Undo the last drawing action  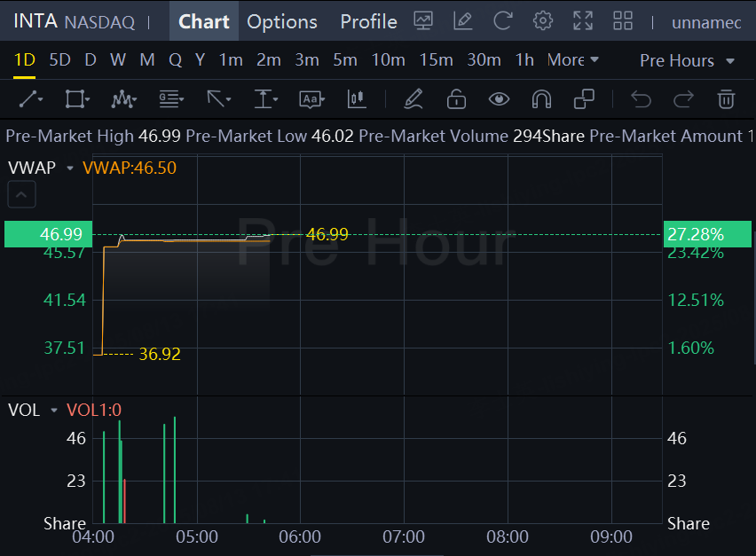click(x=642, y=99)
